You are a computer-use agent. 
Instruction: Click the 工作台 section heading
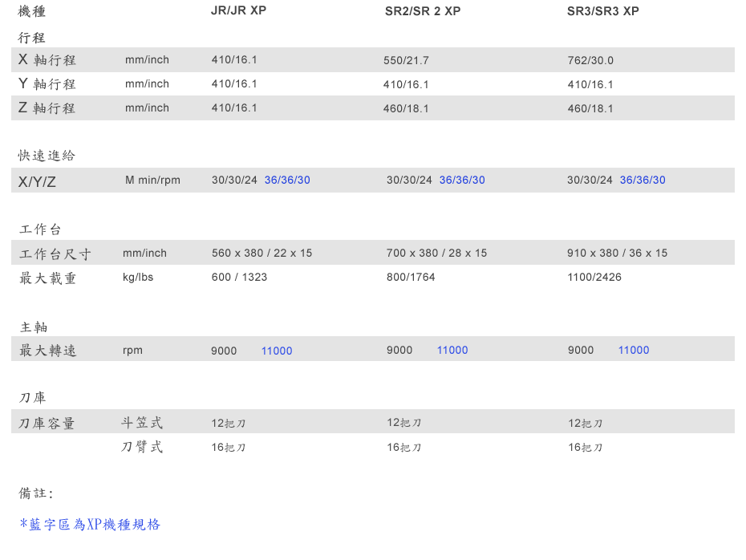click(x=40, y=229)
